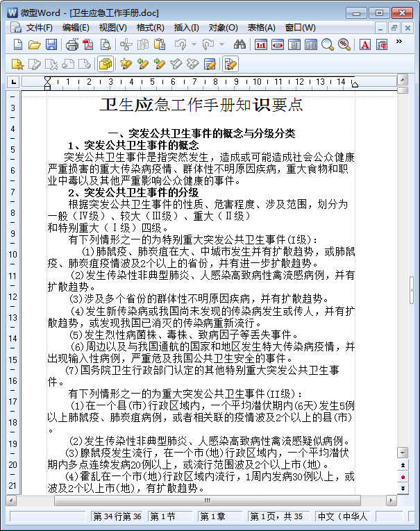This screenshot has width=420, height=531.
Task: Expand the Undo history dropdown arrow
Action: 194,44
